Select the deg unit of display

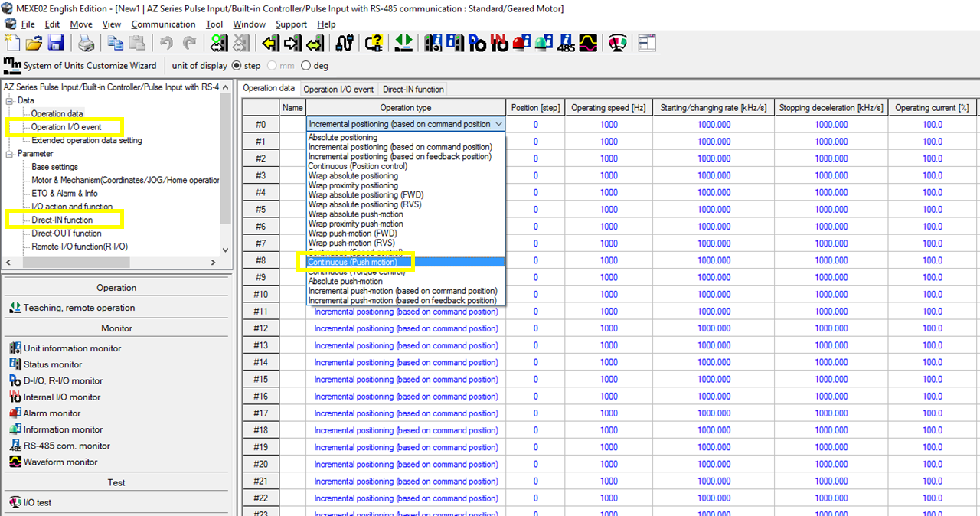coord(306,66)
